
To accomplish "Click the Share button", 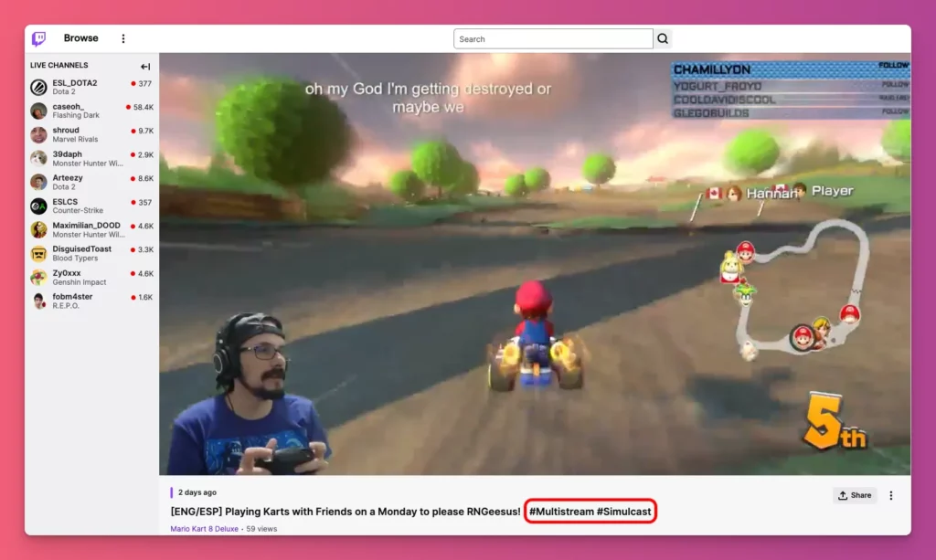I will coord(854,494).
